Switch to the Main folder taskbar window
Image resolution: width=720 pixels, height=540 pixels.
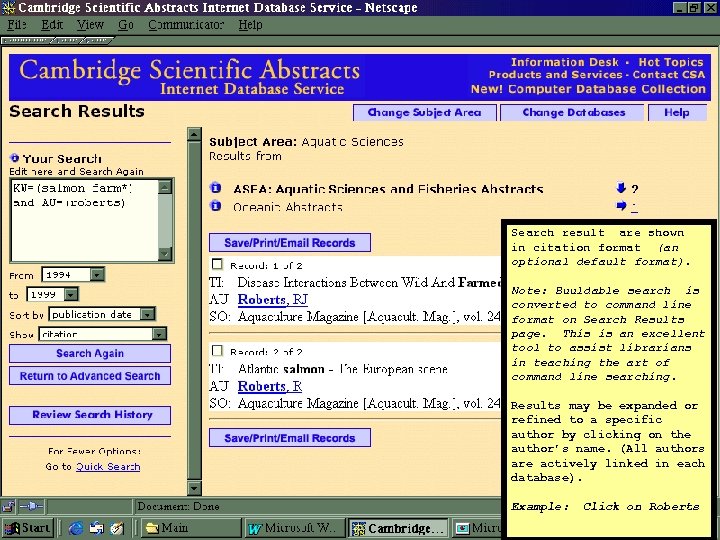coord(191,528)
